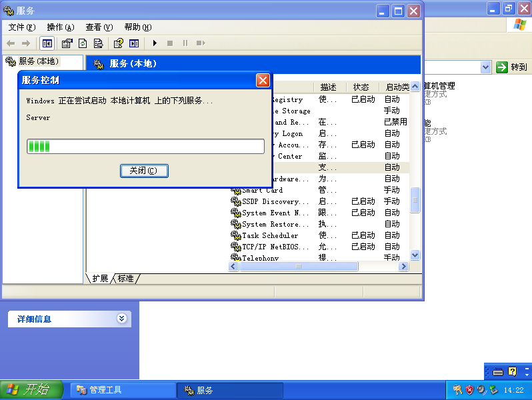
Task: Click System Event N... service gear icon
Action: pyautogui.click(x=235, y=213)
